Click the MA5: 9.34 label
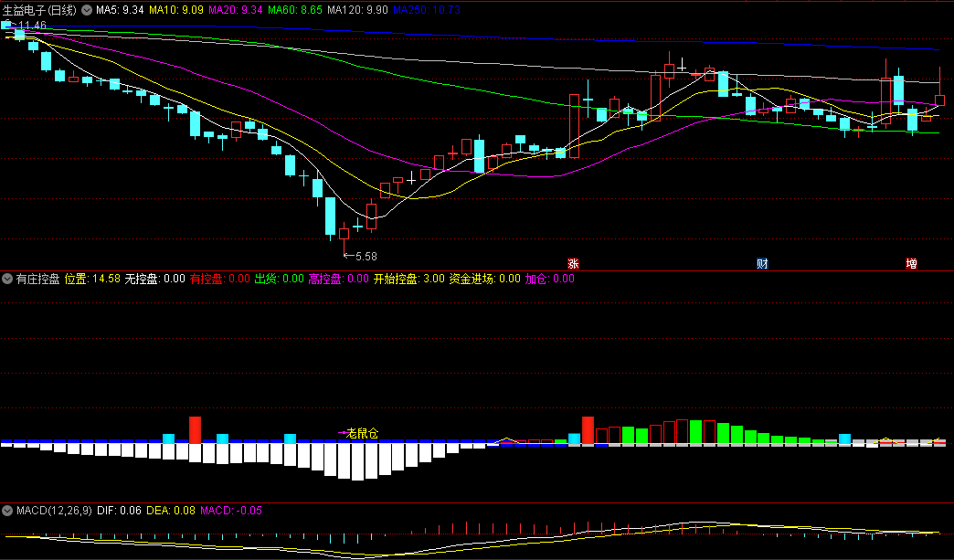This screenshot has width=954, height=560. (120, 10)
